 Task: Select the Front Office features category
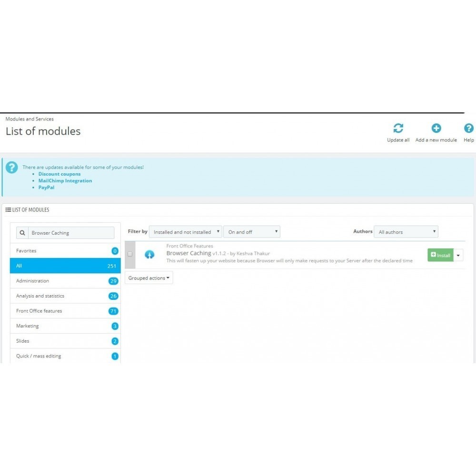(x=65, y=311)
